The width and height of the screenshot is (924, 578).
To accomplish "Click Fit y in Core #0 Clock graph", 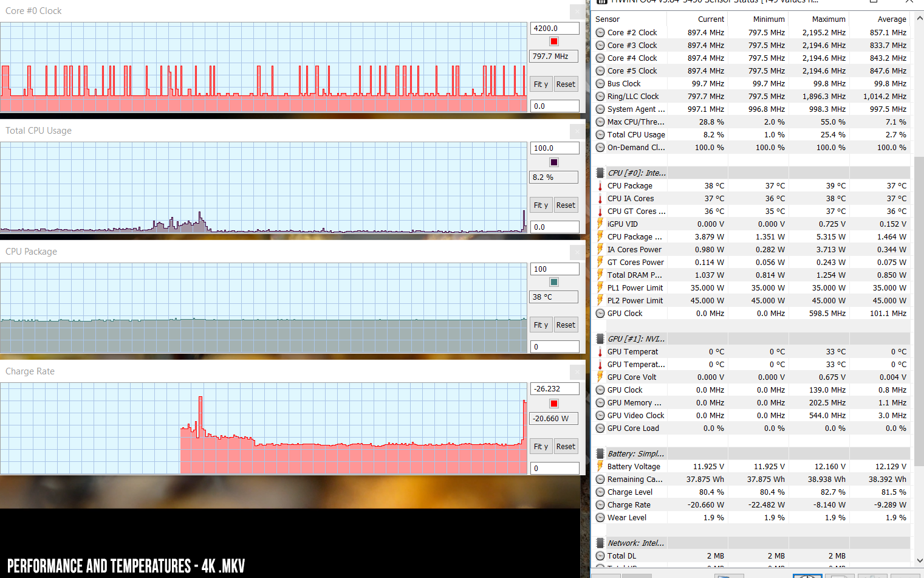I will [541, 84].
